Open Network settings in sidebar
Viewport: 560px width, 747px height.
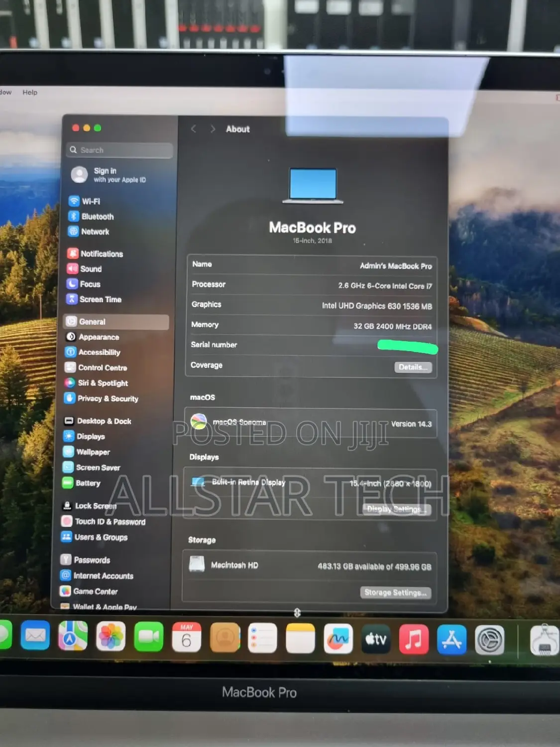(x=89, y=232)
